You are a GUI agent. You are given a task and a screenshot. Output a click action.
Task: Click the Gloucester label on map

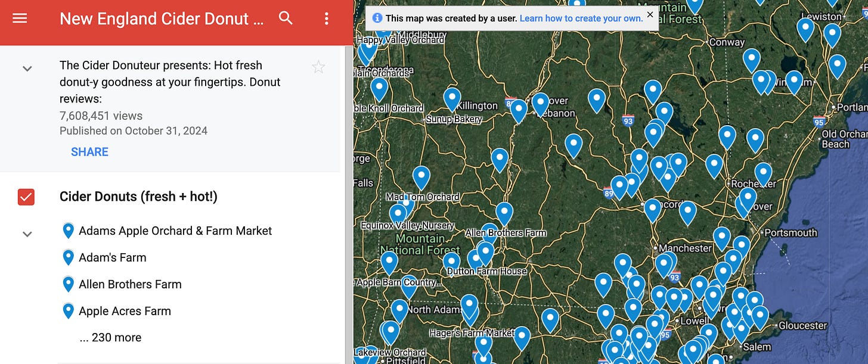coord(803,325)
